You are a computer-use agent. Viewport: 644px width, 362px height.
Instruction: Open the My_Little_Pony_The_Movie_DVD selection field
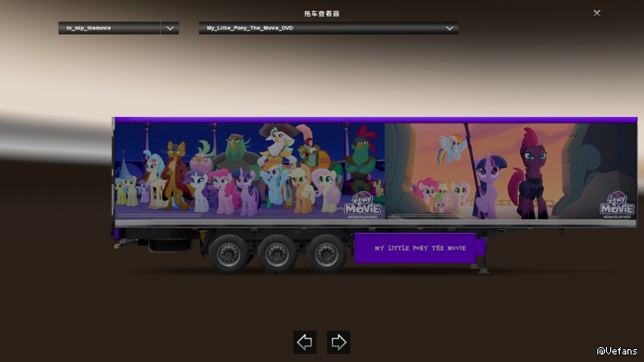pos(319,28)
